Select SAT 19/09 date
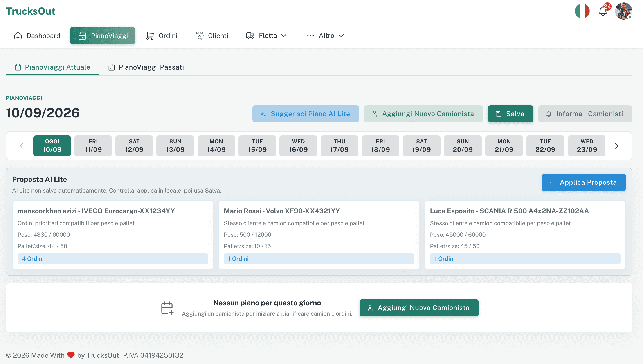The height and width of the screenshot is (364, 643). pyautogui.click(x=421, y=146)
